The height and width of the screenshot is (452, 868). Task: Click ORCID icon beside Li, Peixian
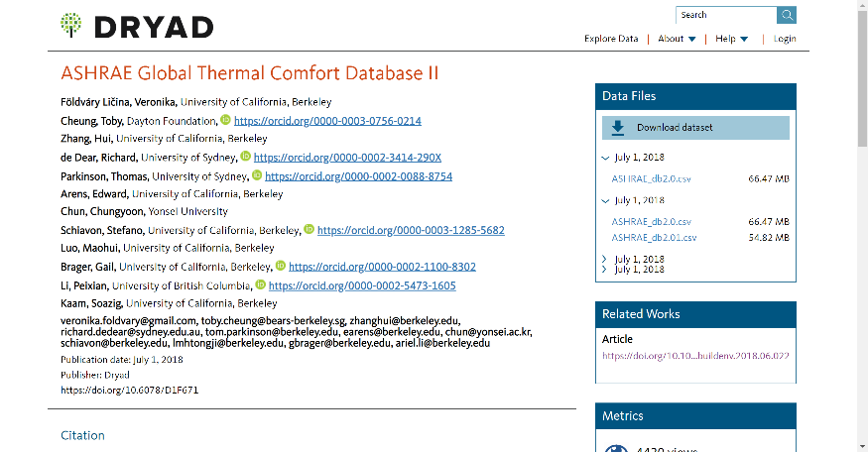[x=260, y=284]
